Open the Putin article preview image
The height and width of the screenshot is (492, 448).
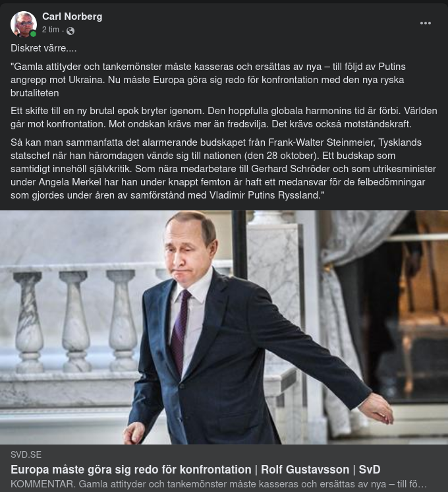point(224,326)
